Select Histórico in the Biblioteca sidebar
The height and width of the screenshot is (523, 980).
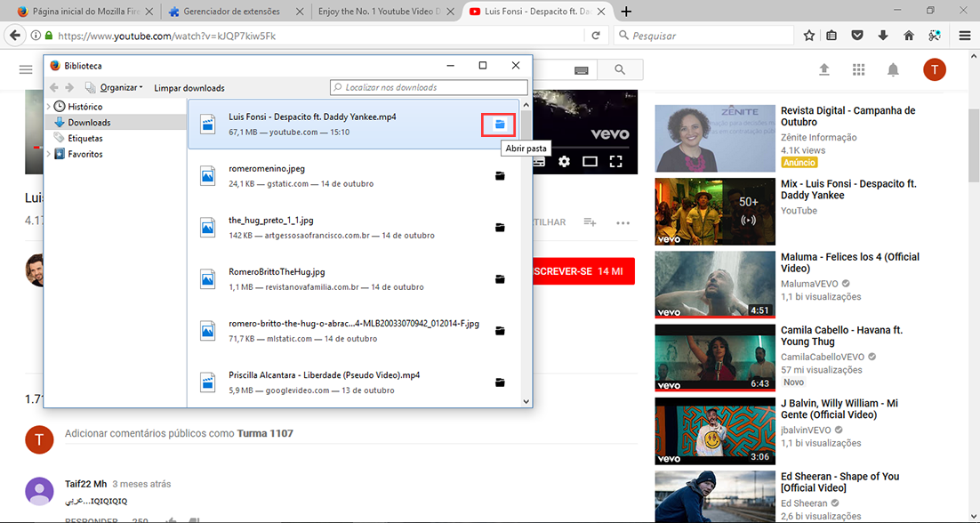85,107
